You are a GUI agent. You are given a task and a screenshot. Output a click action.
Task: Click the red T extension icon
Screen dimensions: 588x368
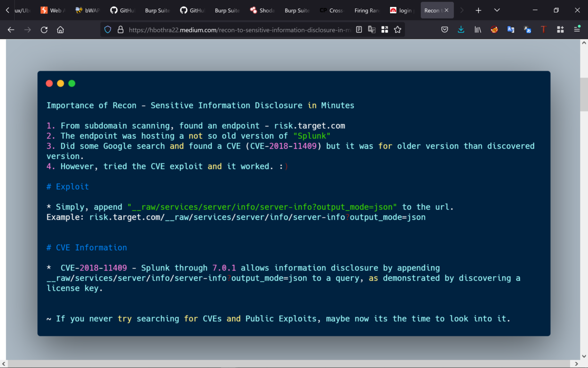(x=543, y=30)
